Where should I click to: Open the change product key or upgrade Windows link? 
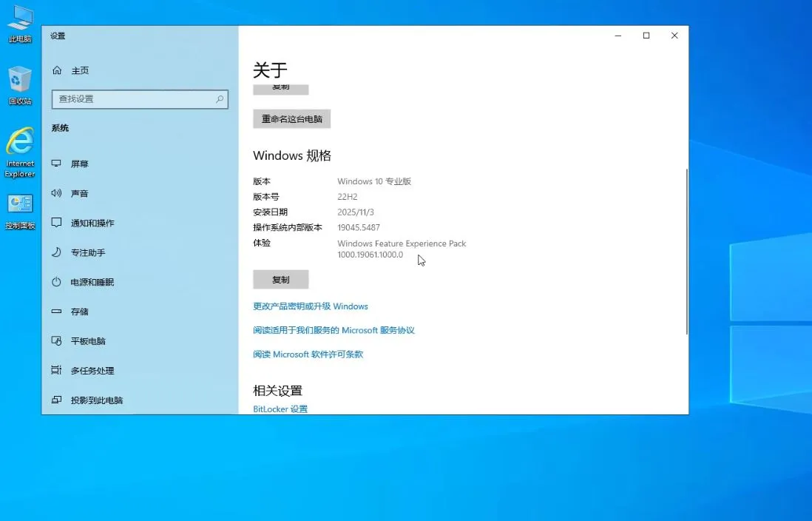(x=310, y=306)
